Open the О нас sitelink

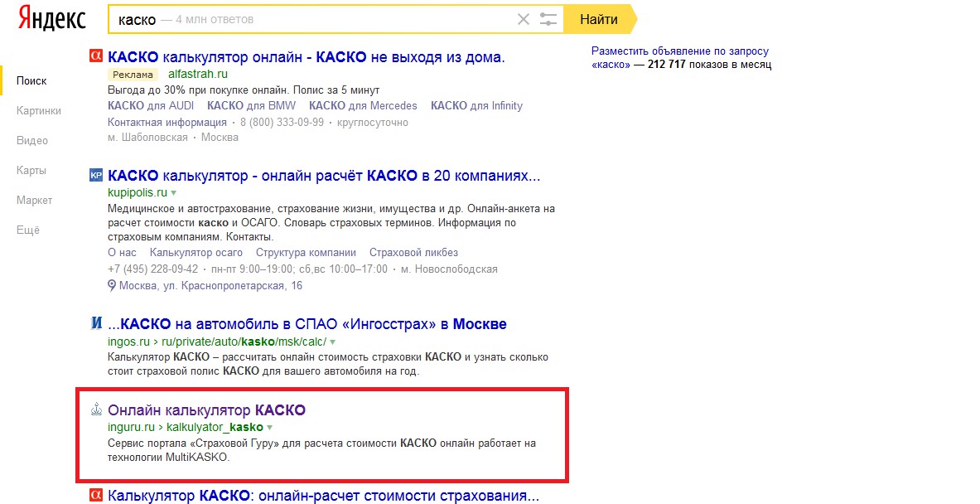click(122, 253)
